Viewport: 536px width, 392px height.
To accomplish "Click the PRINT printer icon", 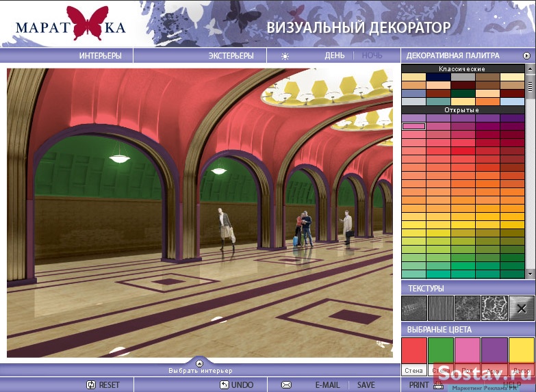I will pyautogui.click(x=438, y=386).
